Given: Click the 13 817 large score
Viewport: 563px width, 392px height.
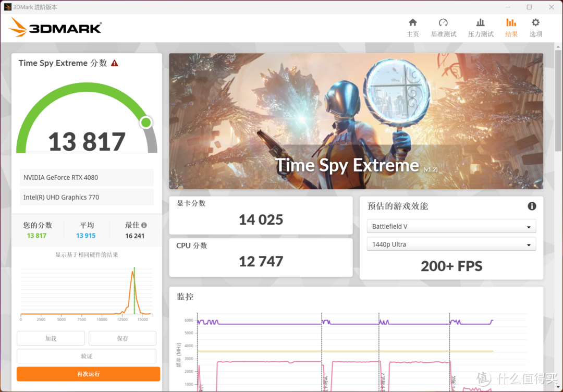Looking at the screenshot, I should tap(87, 142).
